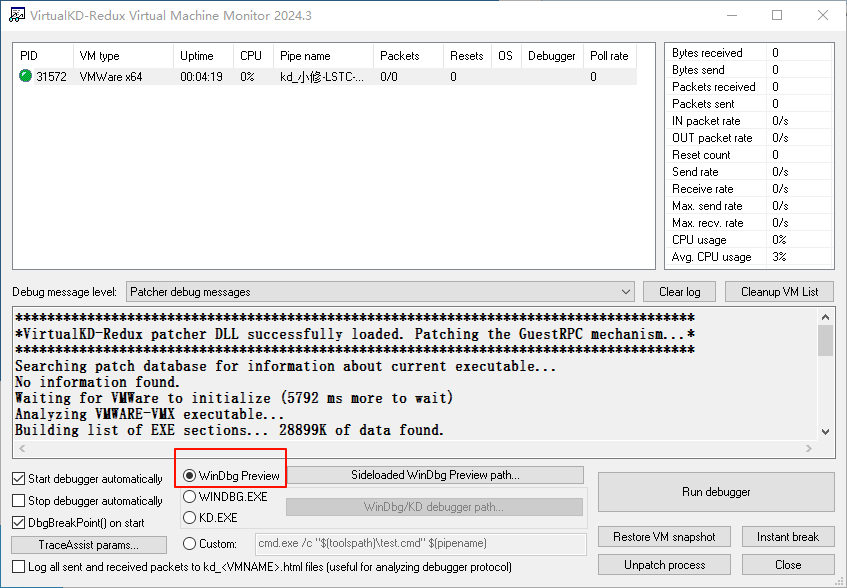Click the Unpatch process button
The height and width of the screenshot is (588, 847).
(x=664, y=565)
